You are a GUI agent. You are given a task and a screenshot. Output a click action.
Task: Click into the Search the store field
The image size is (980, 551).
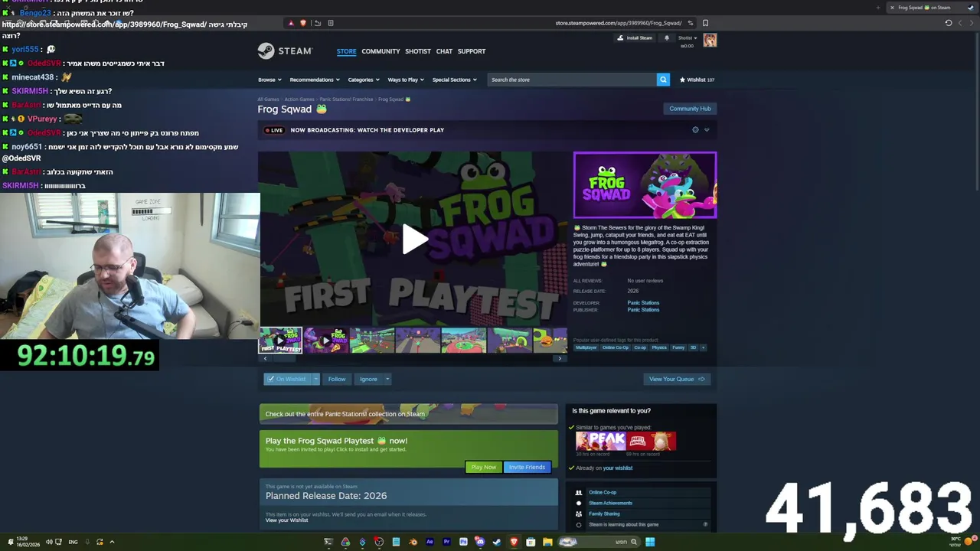[572, 80]
